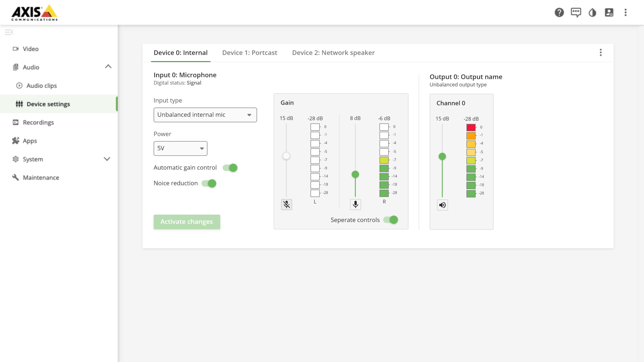The height and width of the screenshot is (362, 644).
Task: Toggle Seperate controls switch
Action: tap(391, 220)
